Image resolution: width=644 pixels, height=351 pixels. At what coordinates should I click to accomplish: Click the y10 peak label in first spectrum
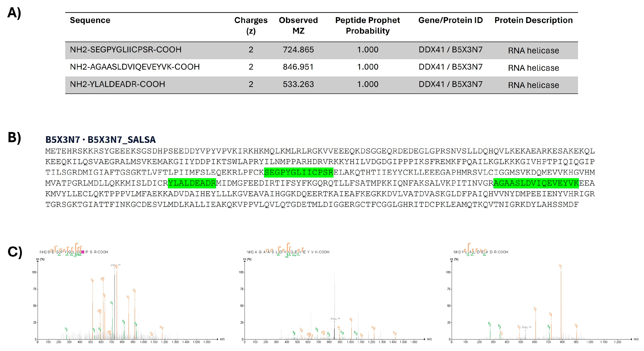click(162, 327)
